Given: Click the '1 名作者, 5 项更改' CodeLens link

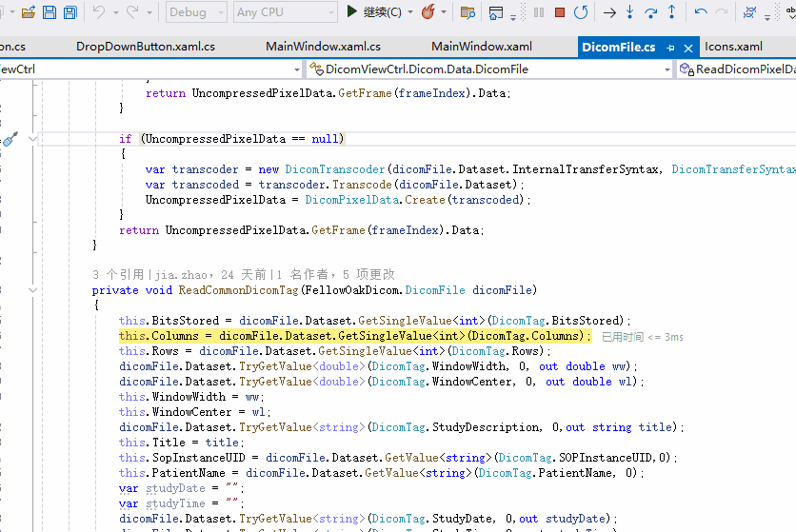Looking at the screenshot, I should point(335,275).
